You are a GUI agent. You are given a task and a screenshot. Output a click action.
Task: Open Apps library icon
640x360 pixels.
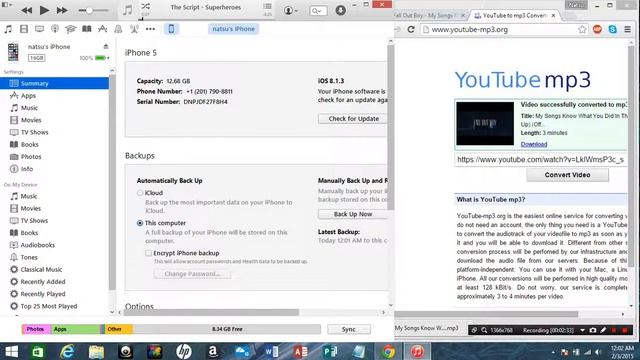pyautogui.click(x=102, y=29)
